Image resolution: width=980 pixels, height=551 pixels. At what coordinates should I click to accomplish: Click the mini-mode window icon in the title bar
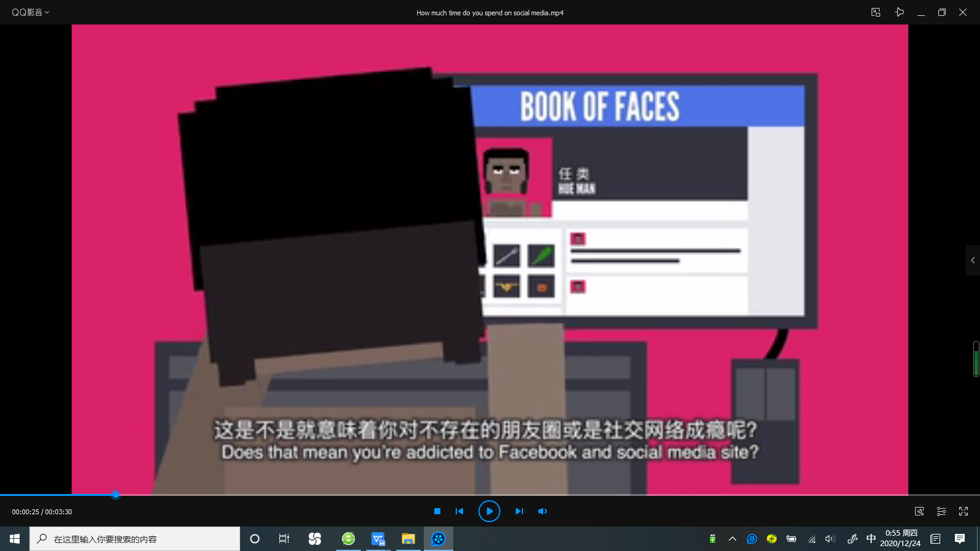tap(876, 12)
